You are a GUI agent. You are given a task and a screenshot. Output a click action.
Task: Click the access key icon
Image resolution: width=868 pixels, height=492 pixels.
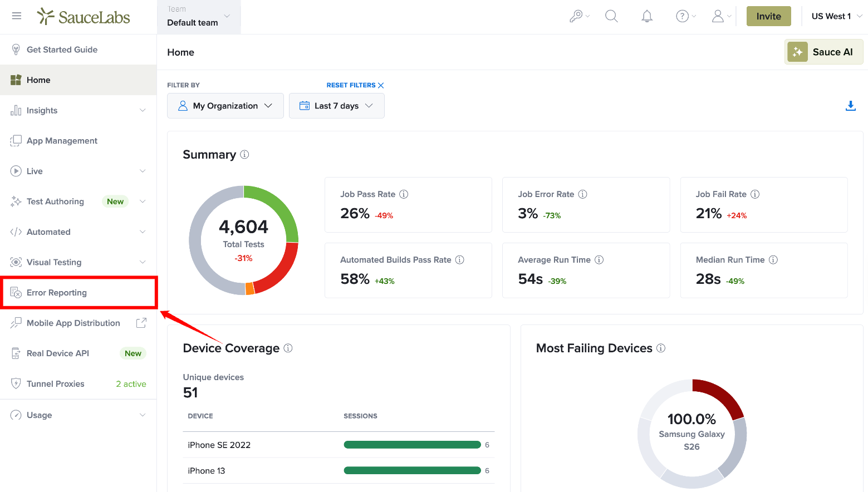579,16
